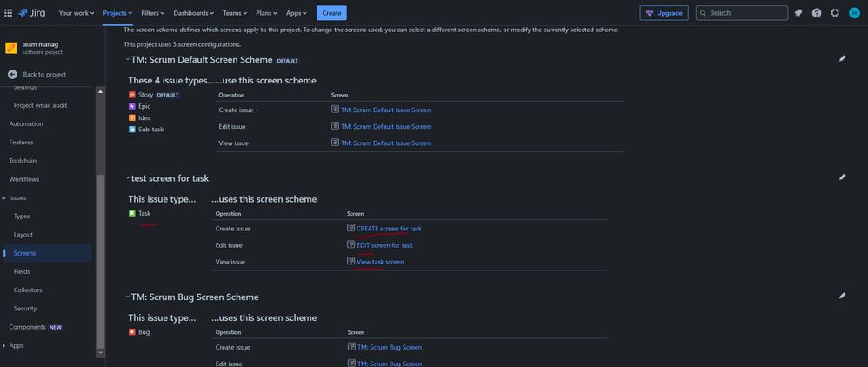Screen dimensions: 868x367
Task: Click the Jira logo
Action: point(31,13)
